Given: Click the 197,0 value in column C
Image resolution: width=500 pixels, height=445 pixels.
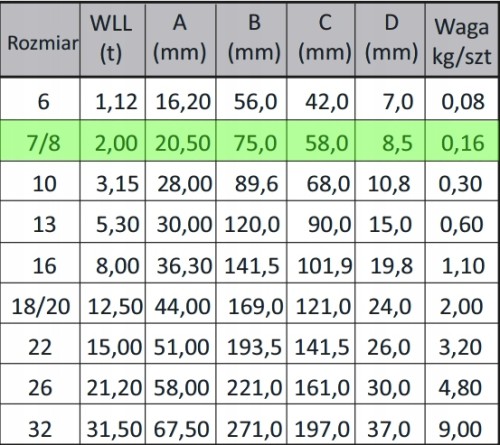Looking at the screenshot, I should tap(321, 425).
